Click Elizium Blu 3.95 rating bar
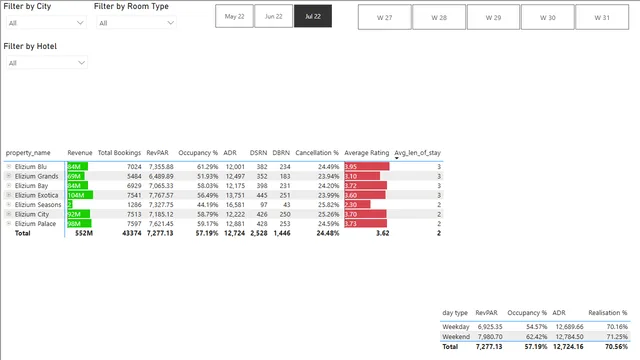 pos(367,167)
